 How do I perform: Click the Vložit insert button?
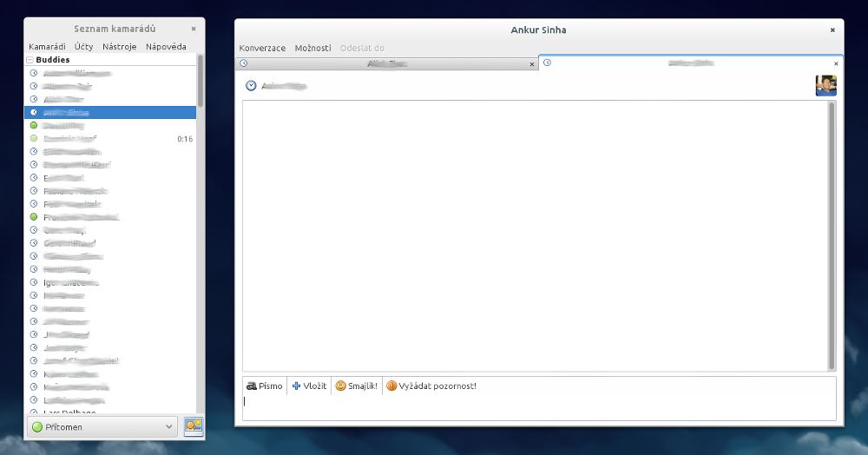[309, 386]
